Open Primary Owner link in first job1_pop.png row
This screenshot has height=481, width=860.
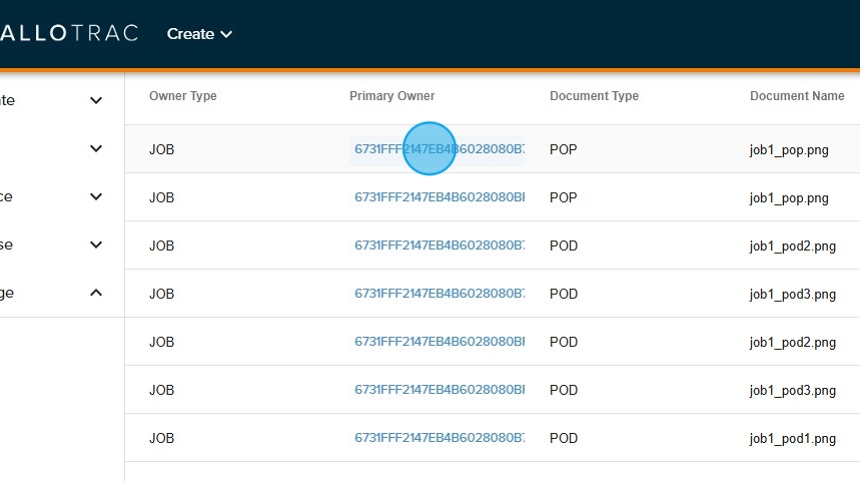click(x=439, y=150)
